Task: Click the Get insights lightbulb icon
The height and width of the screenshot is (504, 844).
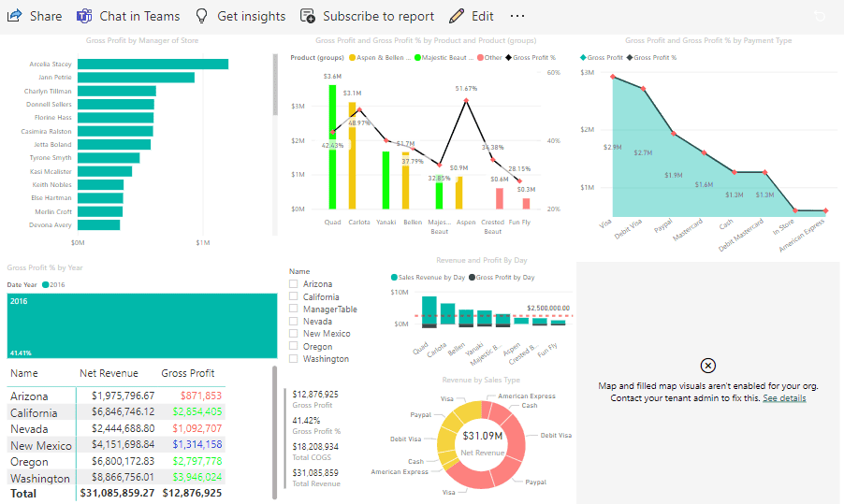Action: tap(201, 16)
